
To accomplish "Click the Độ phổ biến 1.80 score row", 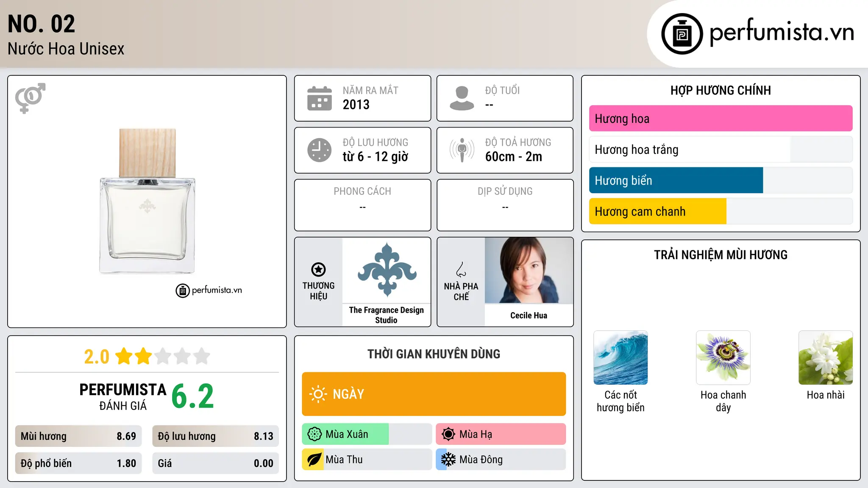I will [x=78, y=463].
